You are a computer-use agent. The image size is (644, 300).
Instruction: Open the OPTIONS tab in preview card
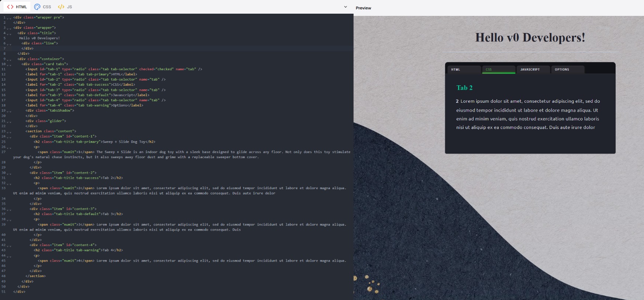coord(567,69)
